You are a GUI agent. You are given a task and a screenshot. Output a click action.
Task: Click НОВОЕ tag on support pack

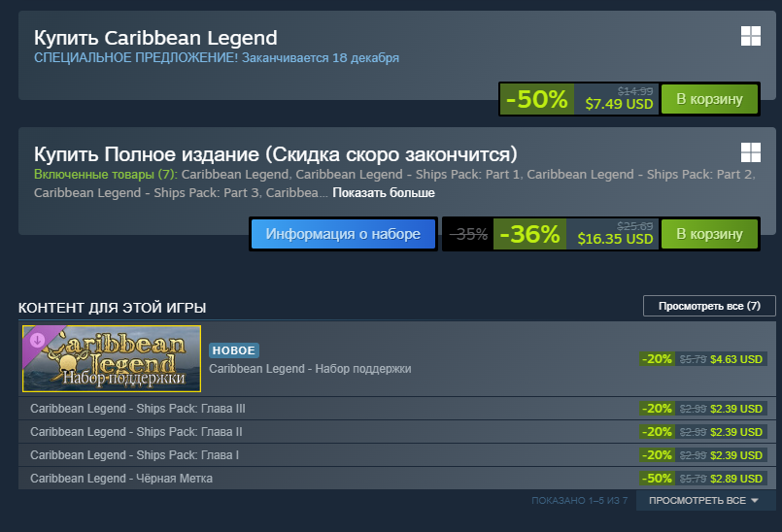pos(234,350)
